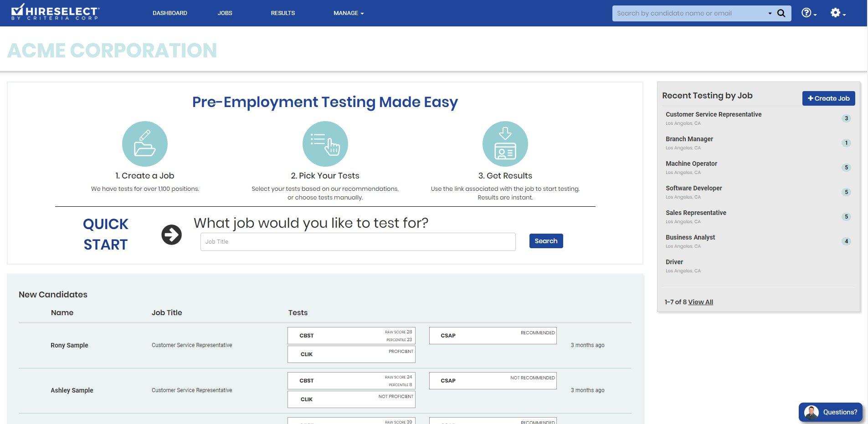Open the help question mark menu
Screen dimensions: 868x424
click(x=808, y=13)
